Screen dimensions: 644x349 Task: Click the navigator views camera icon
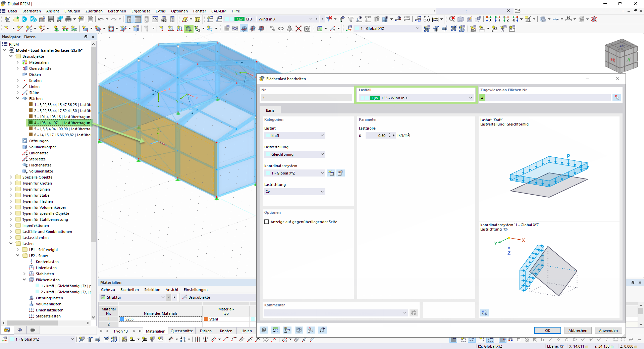tap(33, 330)
